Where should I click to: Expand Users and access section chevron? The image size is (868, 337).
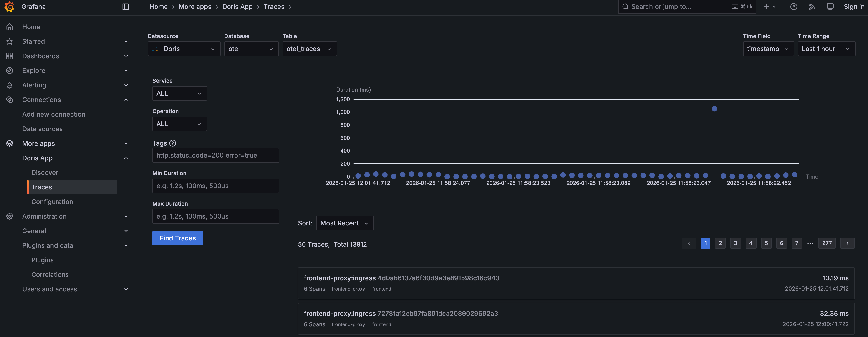pos(126,289)
